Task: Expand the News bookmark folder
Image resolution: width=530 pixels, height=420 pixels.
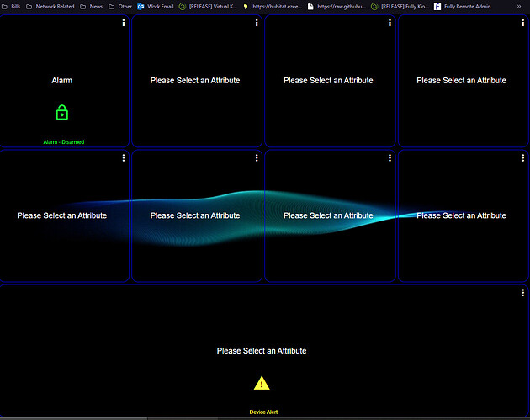Action: (91, 6)
